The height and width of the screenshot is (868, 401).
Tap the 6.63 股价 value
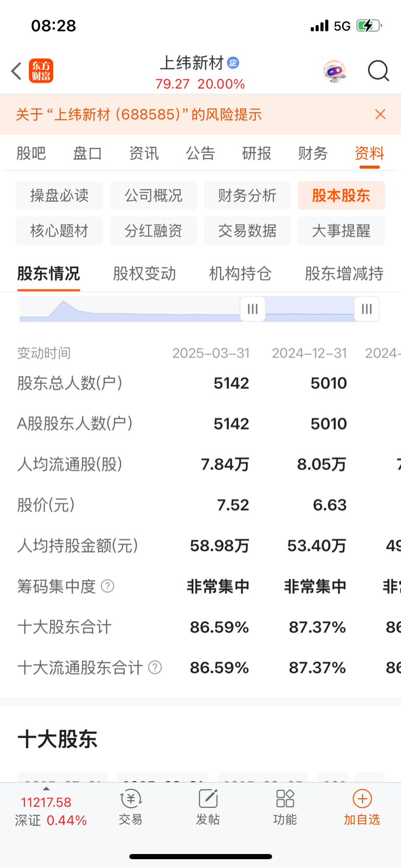(x=329, y=505)
